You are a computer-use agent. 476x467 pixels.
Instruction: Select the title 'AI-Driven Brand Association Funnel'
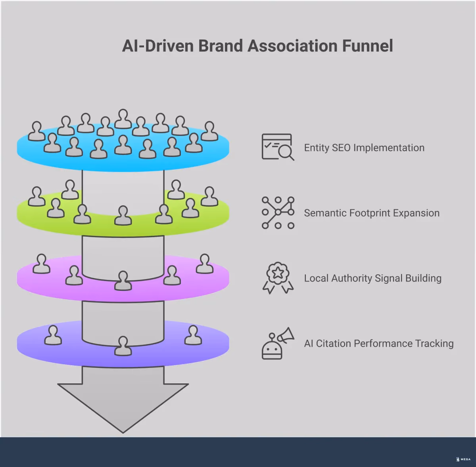(x=257, y=46)
